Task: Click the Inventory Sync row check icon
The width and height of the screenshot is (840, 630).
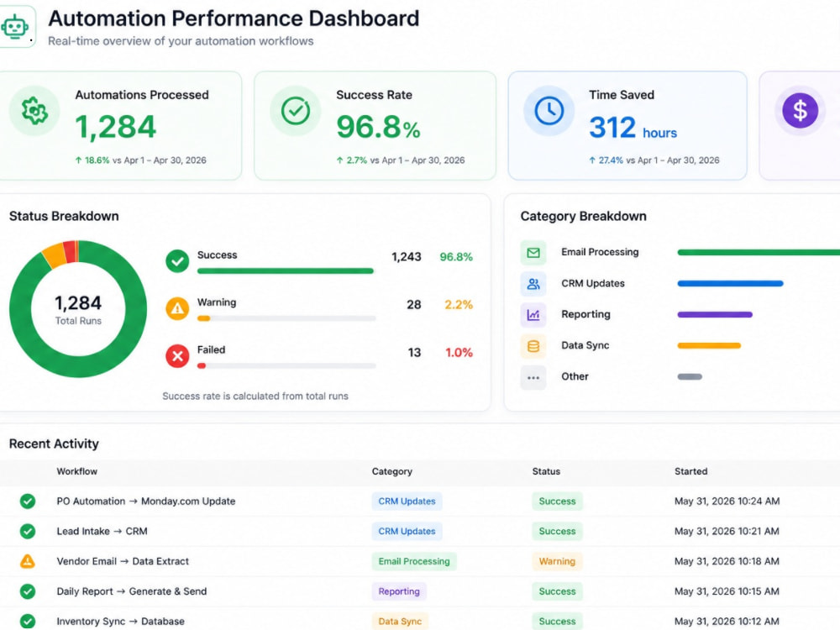Action: coord(28,622)
